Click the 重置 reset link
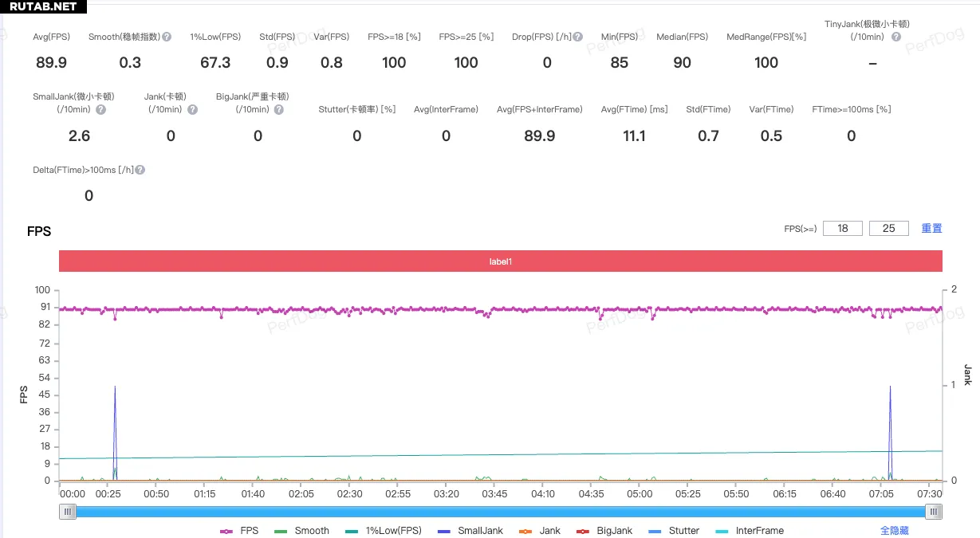980x538 pixels. coord(931,229)
